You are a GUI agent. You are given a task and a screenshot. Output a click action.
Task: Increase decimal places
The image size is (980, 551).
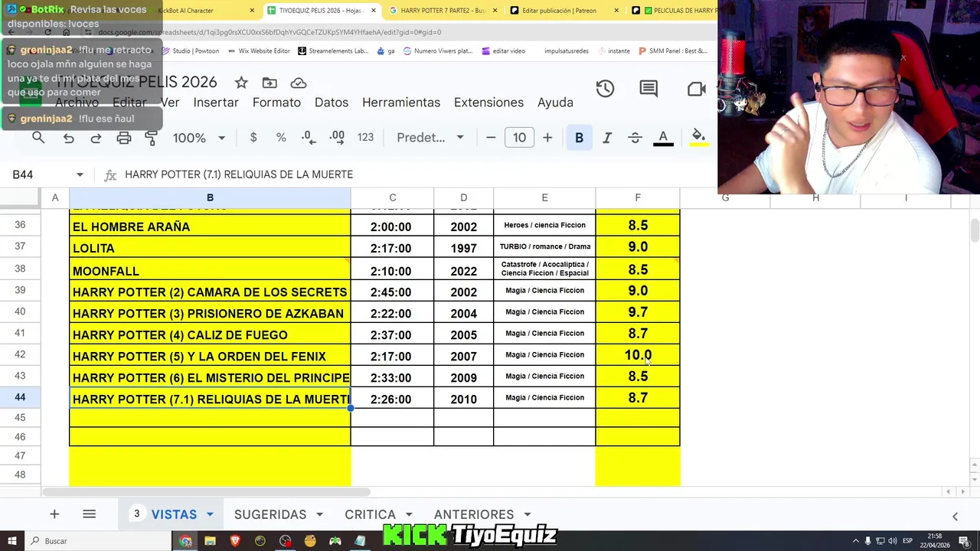[337, 137]
